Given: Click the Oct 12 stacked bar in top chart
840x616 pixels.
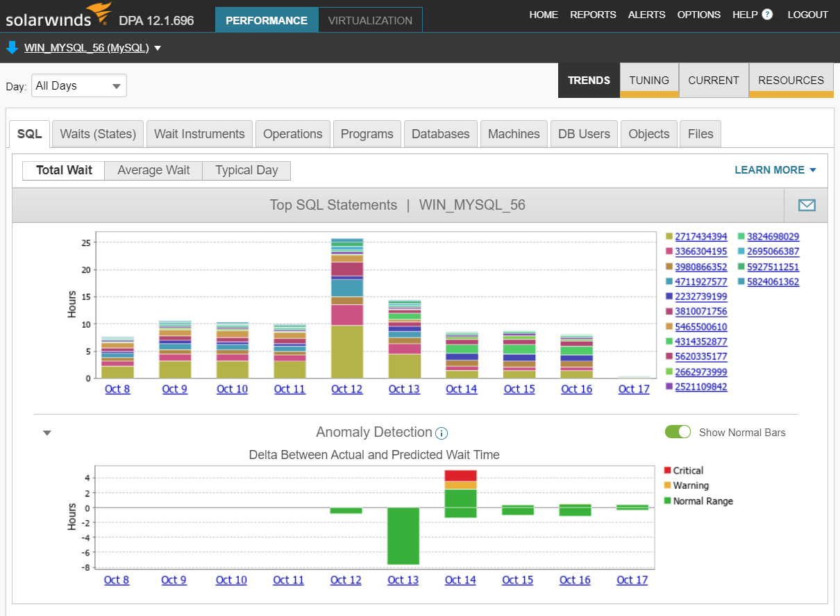Looking at the screenshot, I should (347, 308).
